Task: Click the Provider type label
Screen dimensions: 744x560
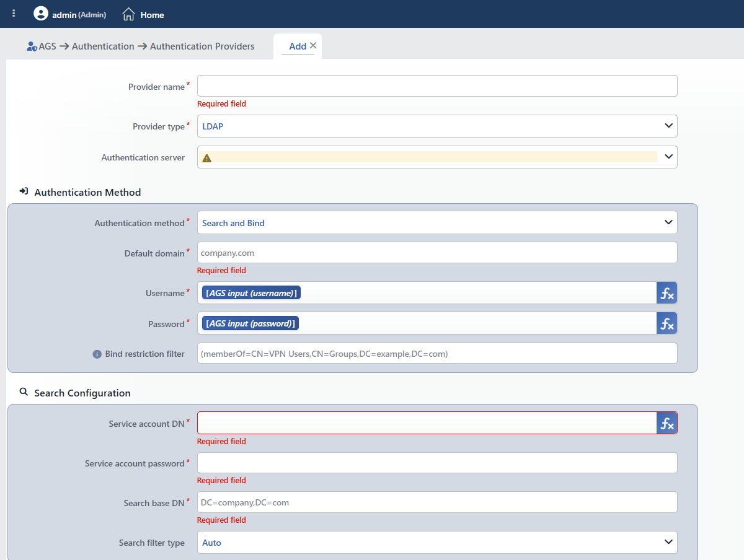Action: tap(159, 126)
